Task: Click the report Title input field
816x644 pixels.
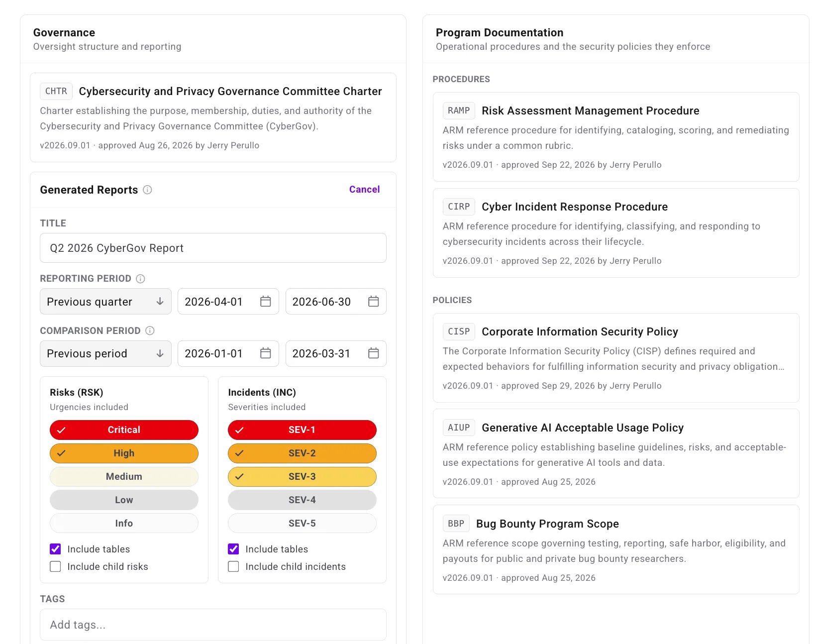Action: (x=213, y=248)
